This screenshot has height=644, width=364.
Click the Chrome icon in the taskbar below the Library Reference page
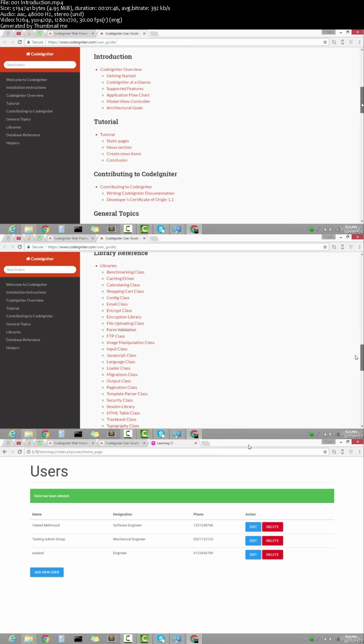tap(45, 434)
